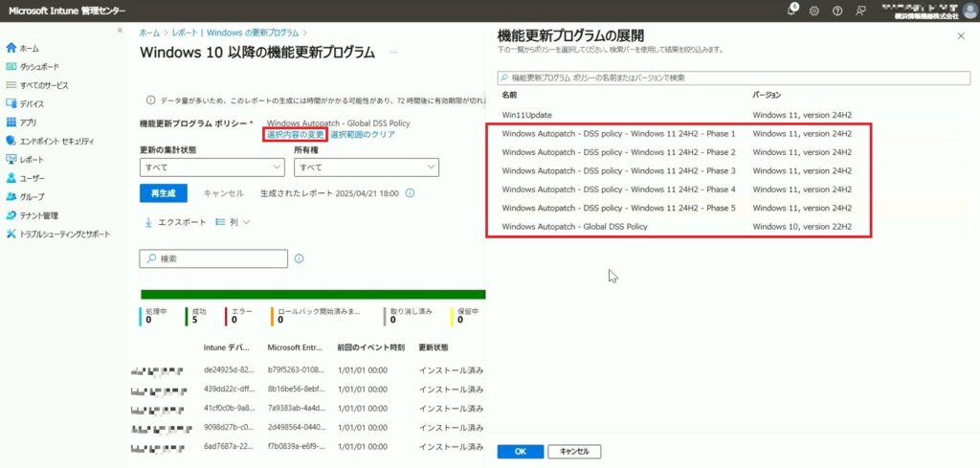Click the 選択内容の変更 link
The width and height of the screenshot is (980, 468).
(296, 134)
